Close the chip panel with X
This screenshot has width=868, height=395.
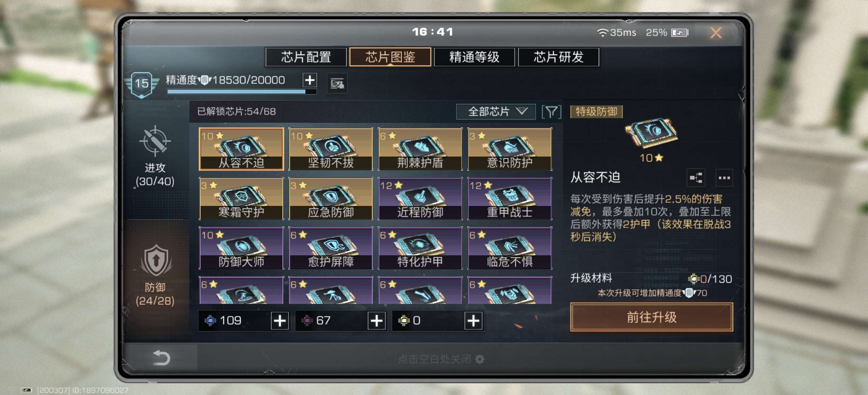716,33
